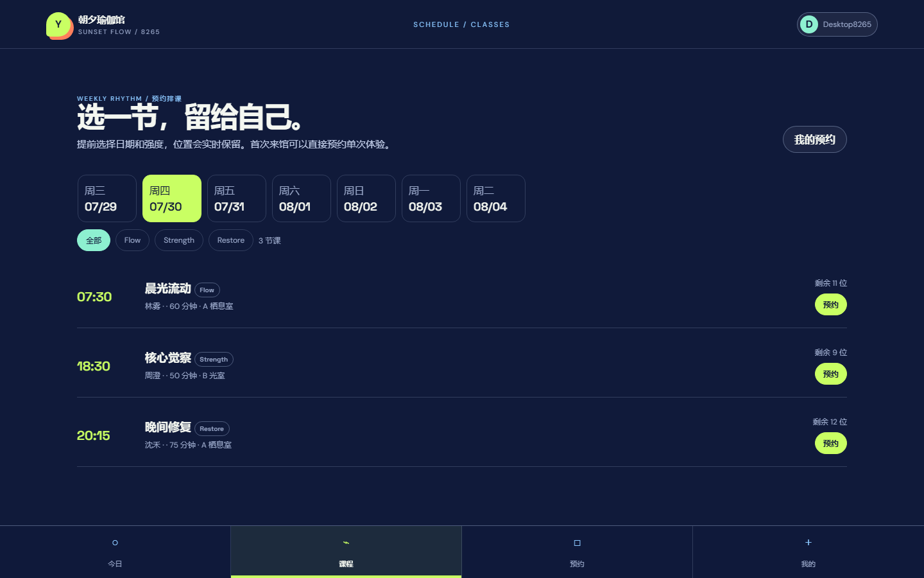Click the 20:15 time label
This screenshot has width=924, height=578.
click(94, 435)
